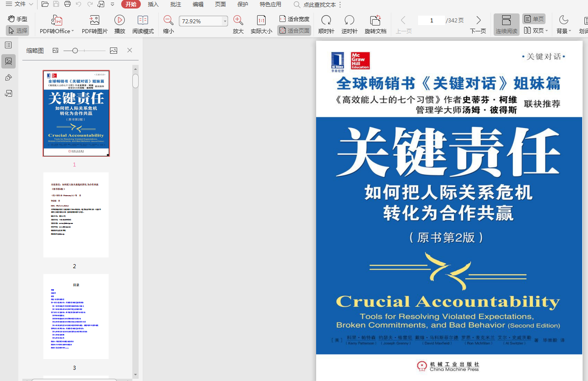Open the bookmarks outline sidebar icon
The image size is (588, 381).
(8, 45)
